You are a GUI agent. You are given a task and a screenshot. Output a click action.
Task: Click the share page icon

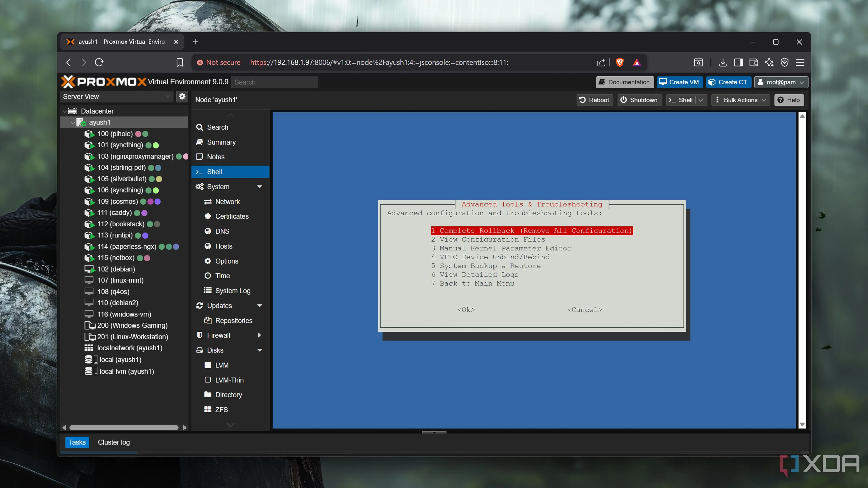[x=601, y=62]
